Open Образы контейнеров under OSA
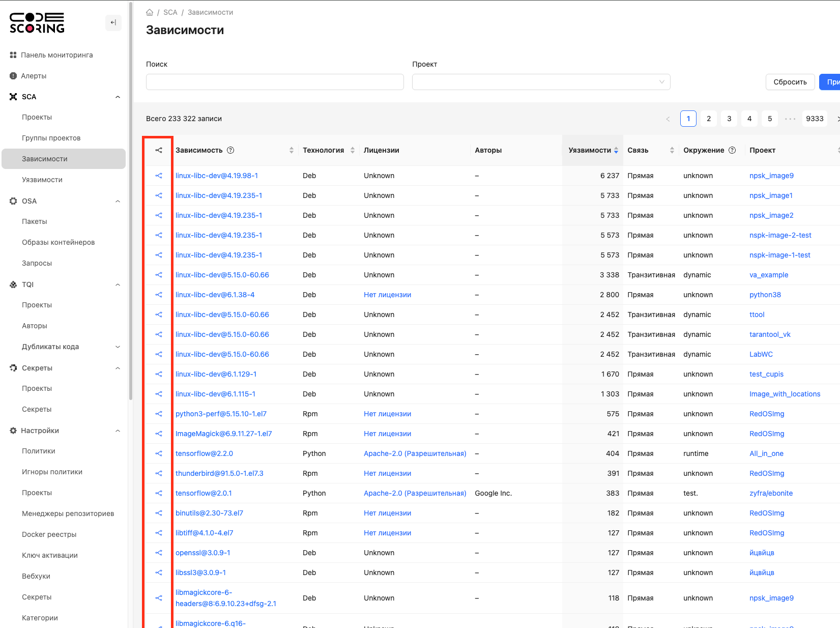 click(58, 242)
